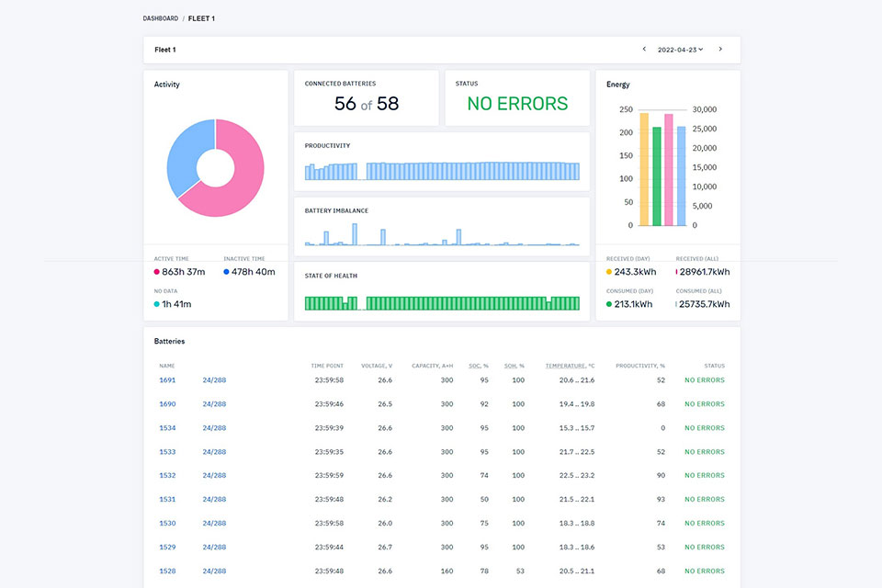Click the green dot beside 213.1kWh

coord(608,304)
